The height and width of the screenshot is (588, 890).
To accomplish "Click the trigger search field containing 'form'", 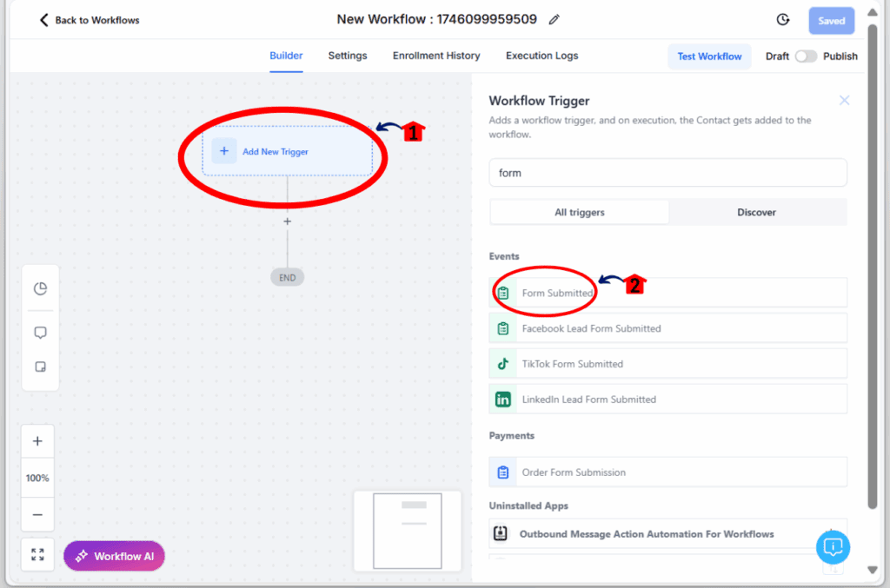I will coord(668,173).
